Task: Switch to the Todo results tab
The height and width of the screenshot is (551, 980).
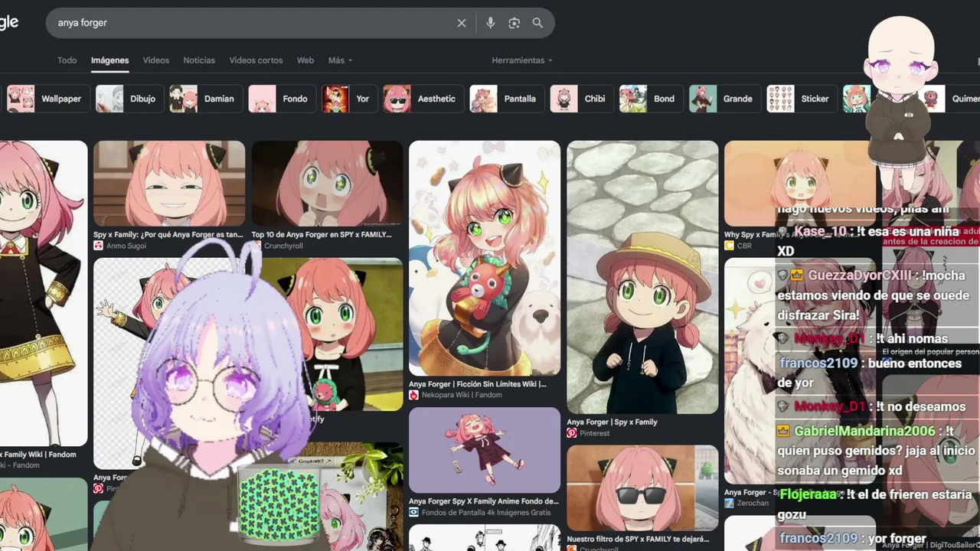Action: point(67,60)
